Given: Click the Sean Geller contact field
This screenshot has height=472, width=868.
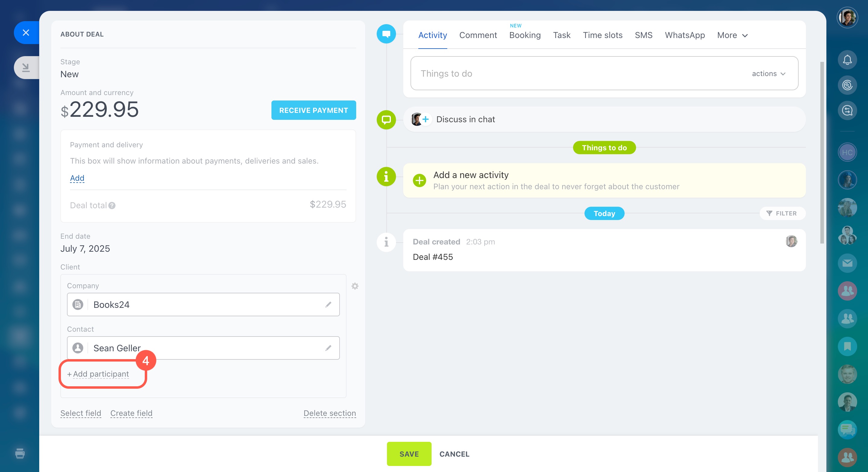Looking at the screenshot, I should (203, 348).
